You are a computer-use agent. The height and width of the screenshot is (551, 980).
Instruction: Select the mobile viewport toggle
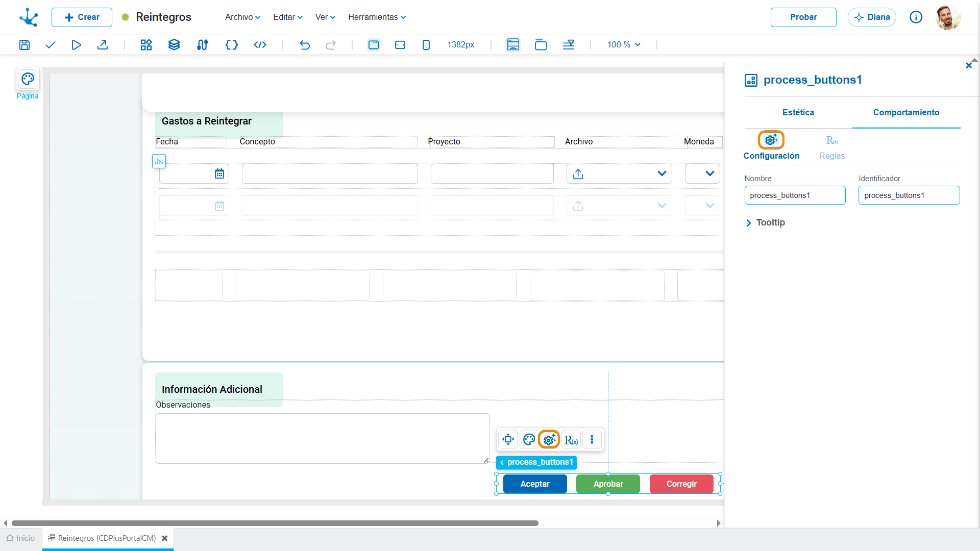point(426,45)
